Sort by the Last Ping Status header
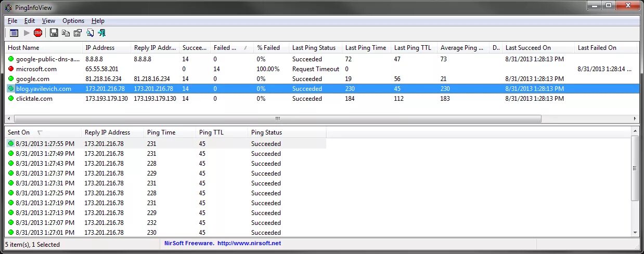 pyautogui.click(x=315, y=48)
